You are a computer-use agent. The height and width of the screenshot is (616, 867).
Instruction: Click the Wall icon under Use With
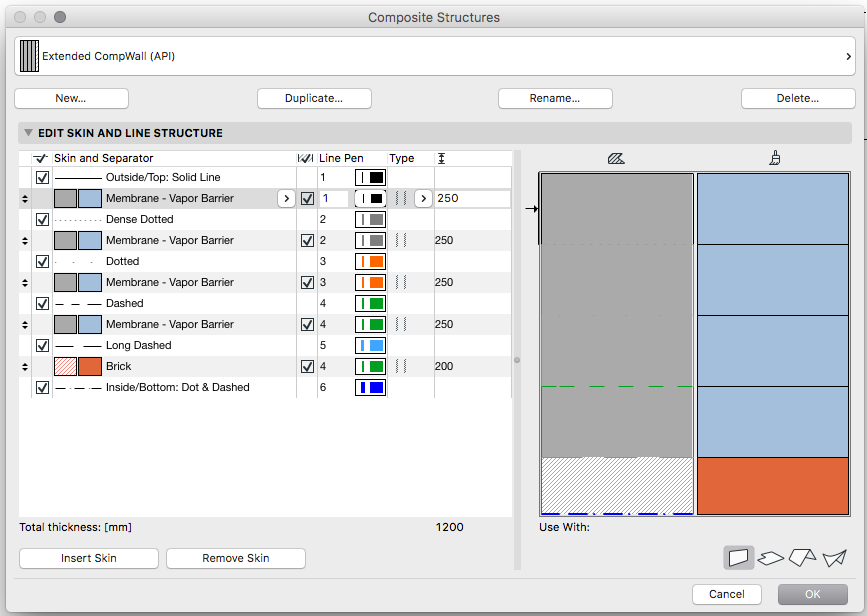pyautogui.click(x=739, y=558)
